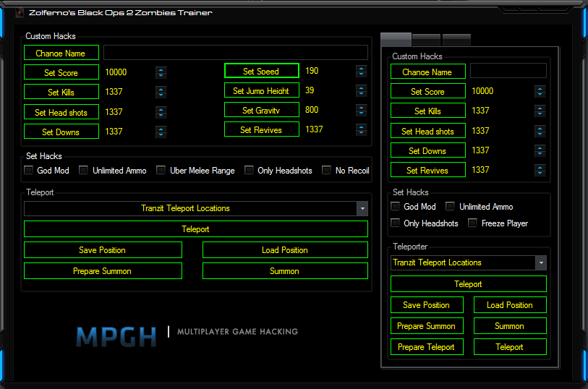Toggle the Freeze Player checkbox

click(x=473, y=223)
